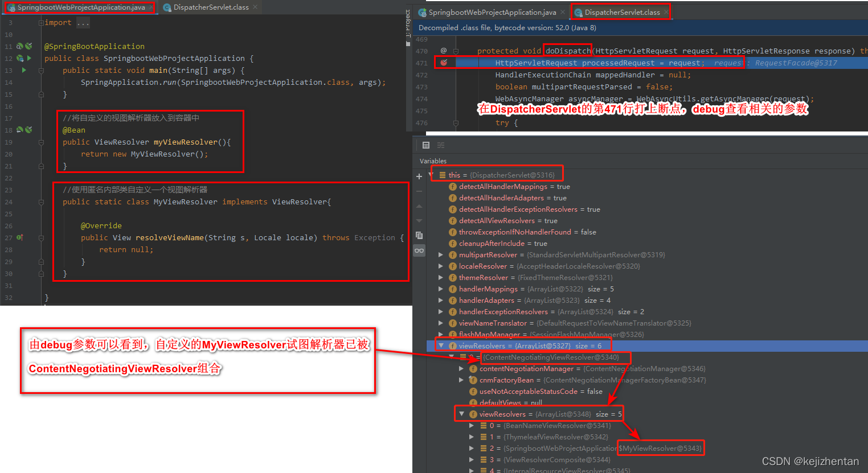The width and height of the screenshot is (868, 473).
Task: Expand the viewNameTranslator node
Action: click(x=441, y=323)
